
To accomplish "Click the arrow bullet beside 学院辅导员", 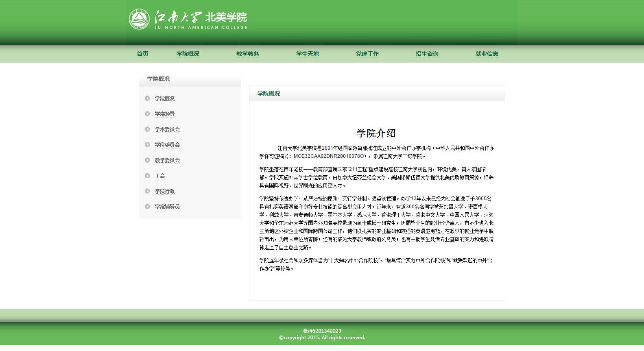I will [147, 207].
